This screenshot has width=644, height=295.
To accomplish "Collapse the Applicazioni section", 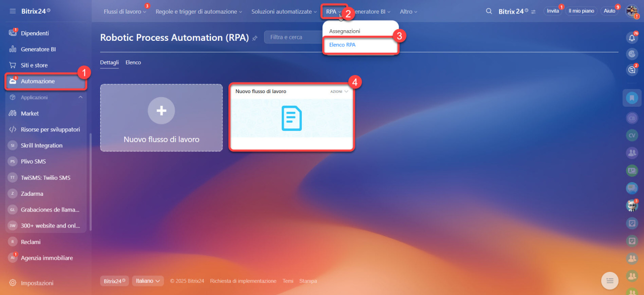I will (x=80, y=97).
